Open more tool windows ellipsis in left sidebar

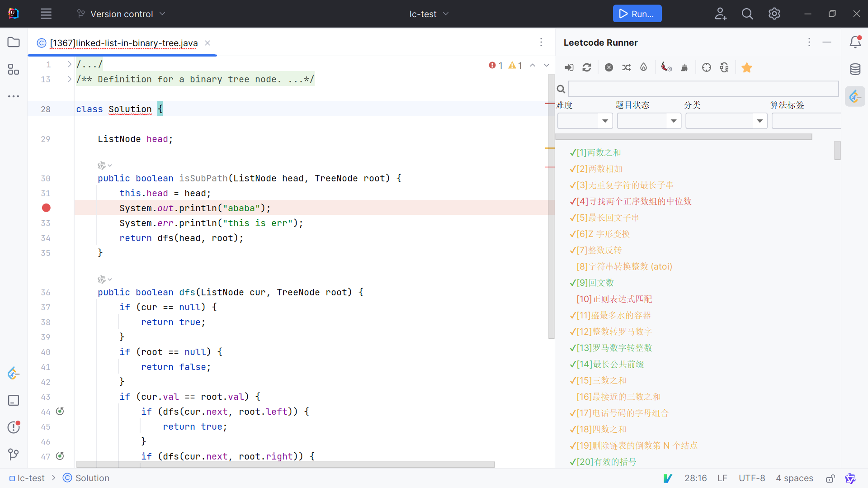coord(14,96)
